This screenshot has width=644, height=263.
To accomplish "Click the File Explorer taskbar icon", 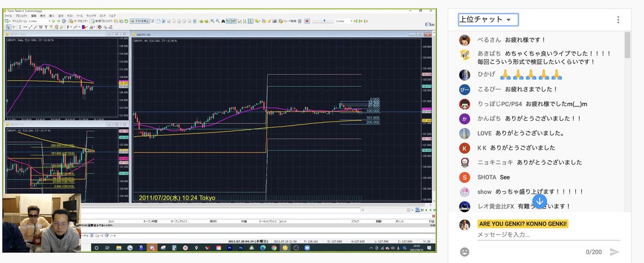I will point(119,248).
